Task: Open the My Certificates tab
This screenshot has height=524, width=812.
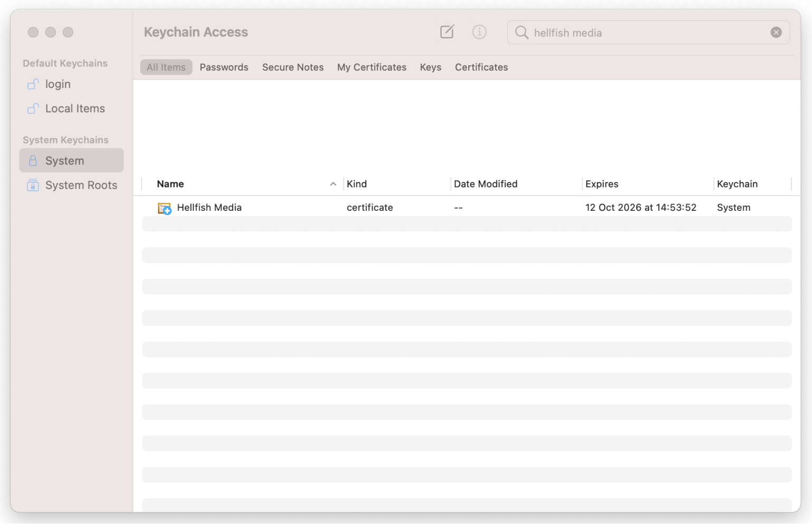Action: pyautogui.click(x=372, y=67)
